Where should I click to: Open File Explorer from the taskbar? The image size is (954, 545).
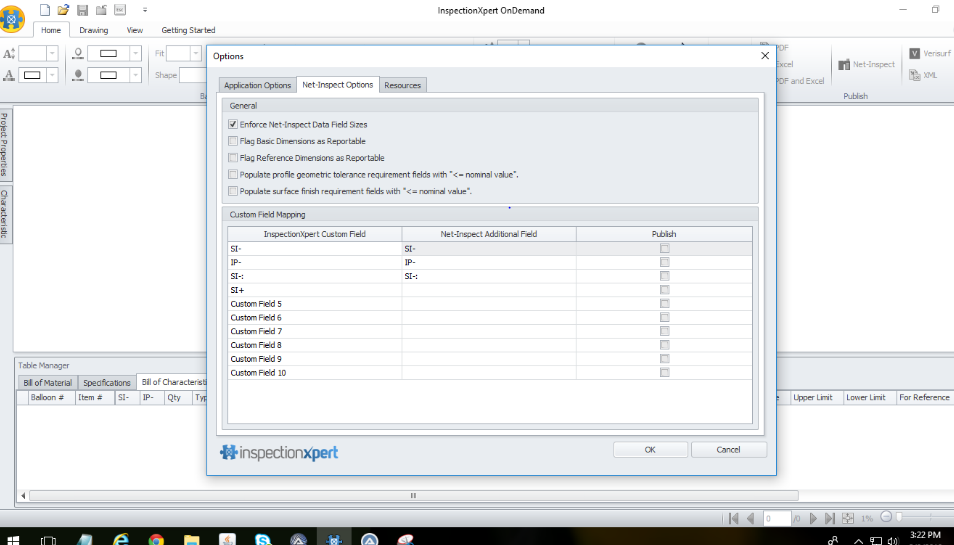(192, 540)
